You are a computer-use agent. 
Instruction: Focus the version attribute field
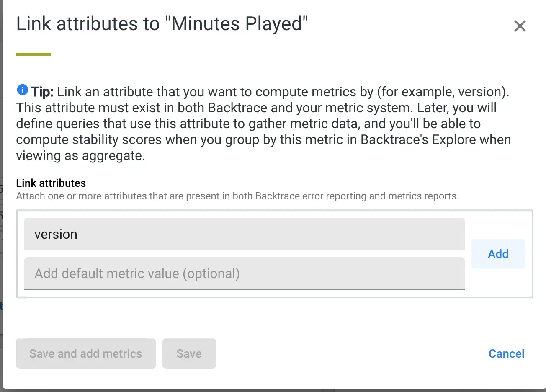click(x=244, y=234)
